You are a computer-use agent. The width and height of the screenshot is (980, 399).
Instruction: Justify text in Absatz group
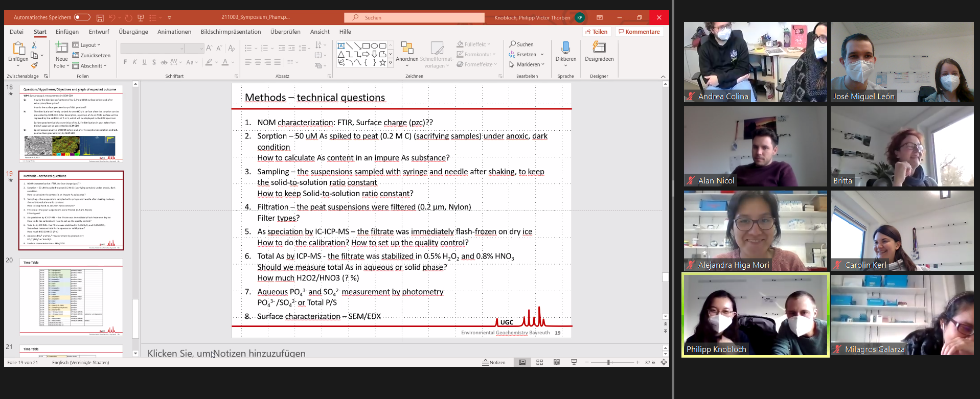(x=277, y=62)
